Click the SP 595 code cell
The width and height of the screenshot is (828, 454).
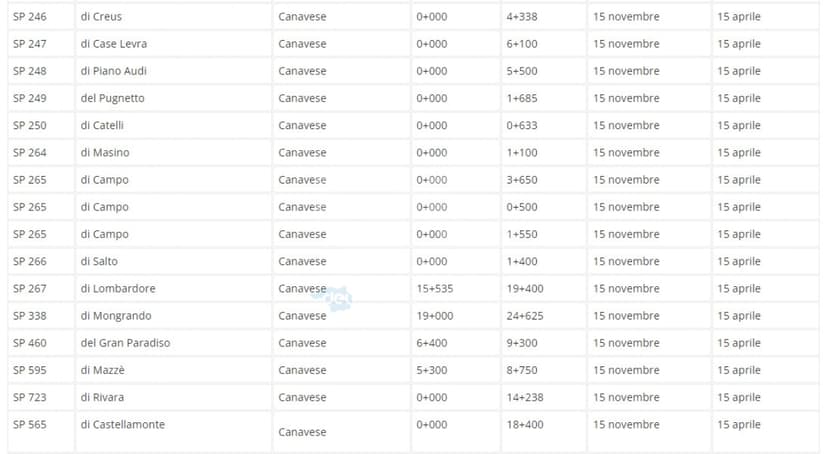pyautogui.click(x=30, y=369)
